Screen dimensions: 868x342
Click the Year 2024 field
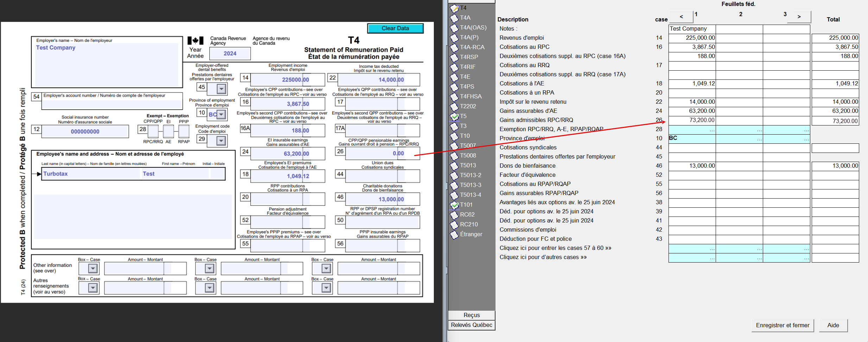pyautogui.click(x=230, y=53)
